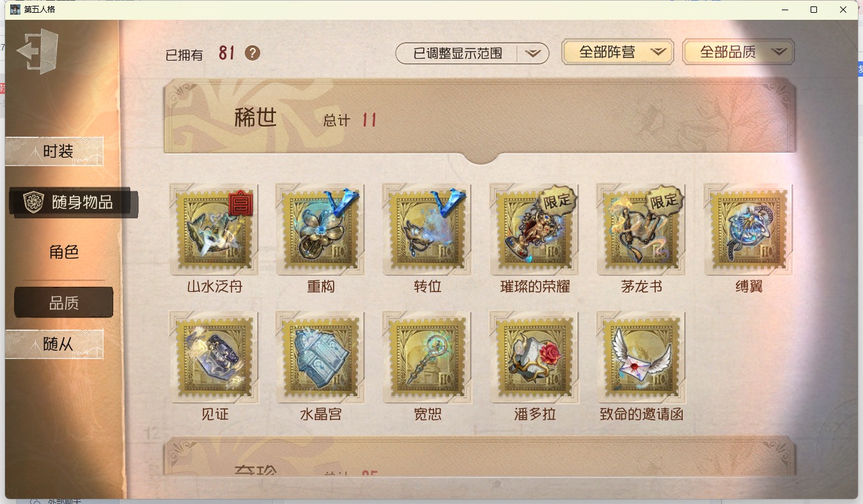Image resolution: width=863 pixels, height=504 pixels.
Task: Expand the 已调整显示范围 dropdown
Action: pos(472,54)
